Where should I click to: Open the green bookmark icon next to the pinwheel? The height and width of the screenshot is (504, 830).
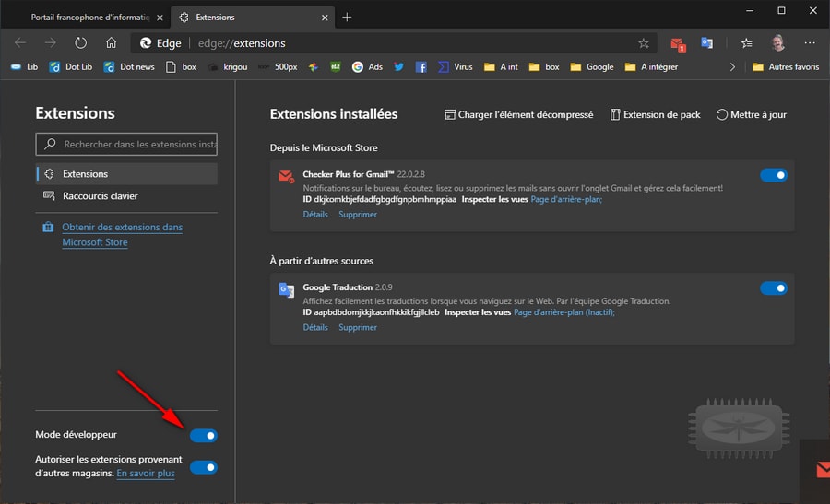point(335,66)
